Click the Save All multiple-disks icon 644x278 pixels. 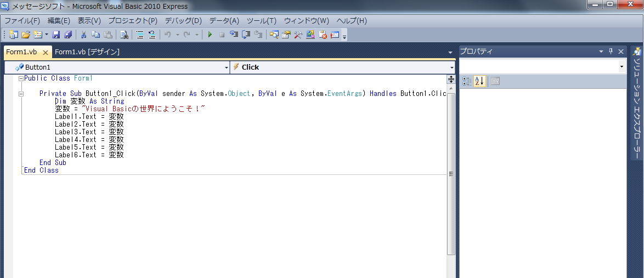tap(68, 35)
